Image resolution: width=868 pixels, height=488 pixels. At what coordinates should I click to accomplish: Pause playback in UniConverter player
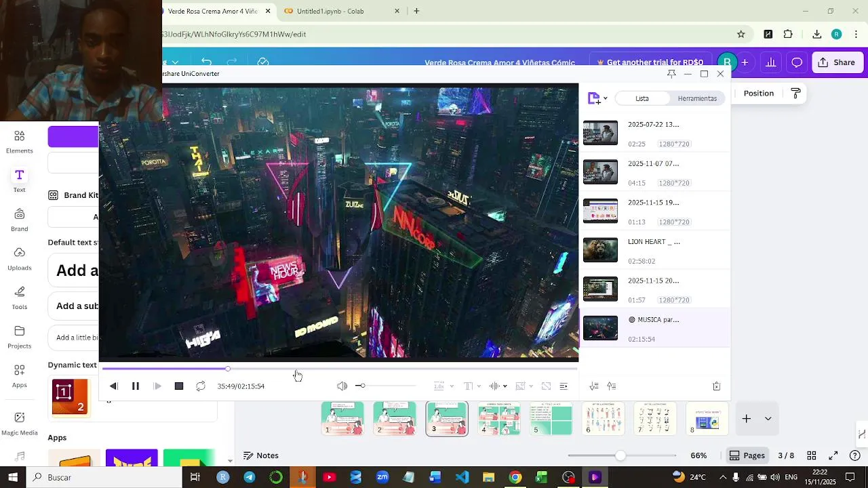(x=136, y=386)
